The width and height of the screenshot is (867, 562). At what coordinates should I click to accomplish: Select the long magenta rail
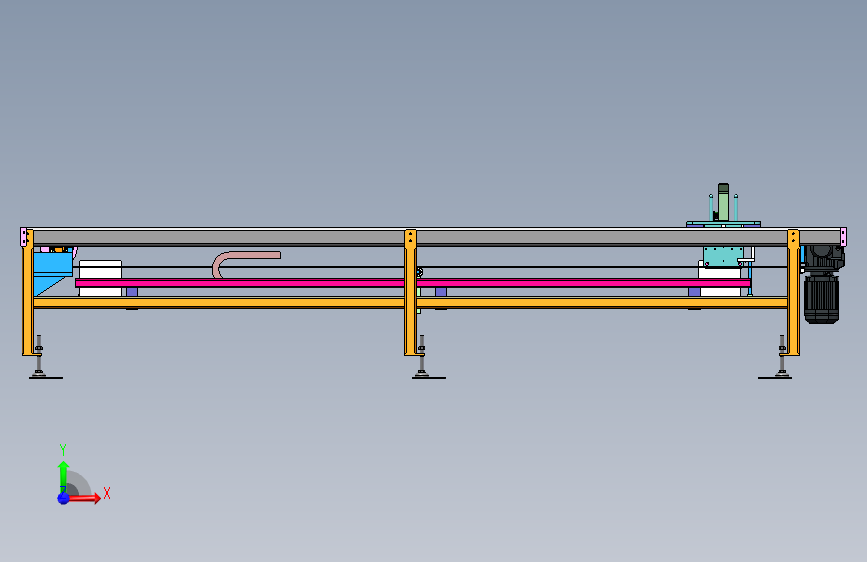[x=412, y=283]
